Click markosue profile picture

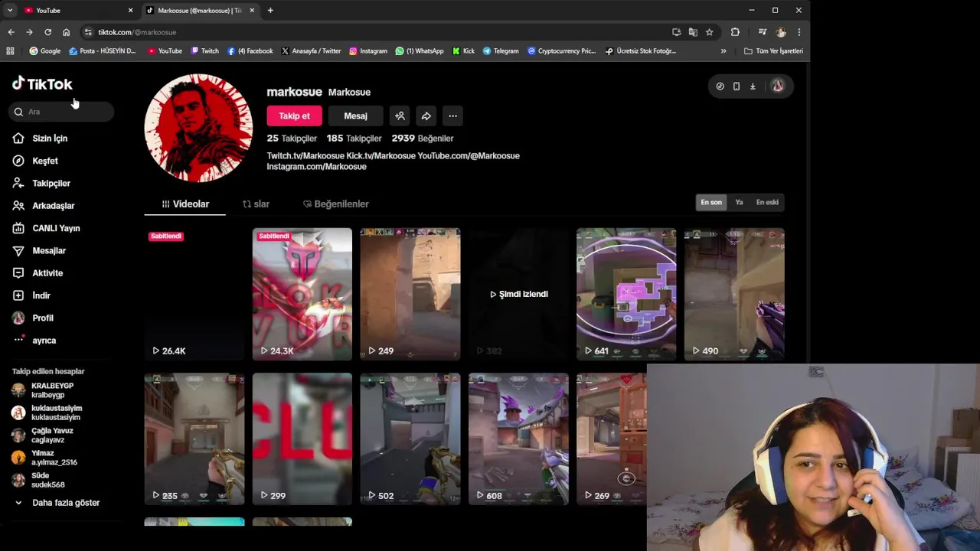tap(198, 128)
